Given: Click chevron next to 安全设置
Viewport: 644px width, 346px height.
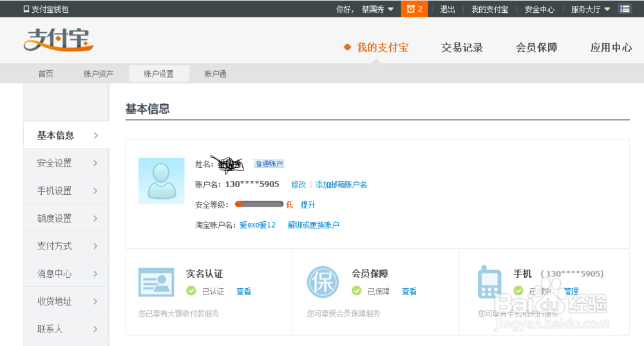Looking at the screenshot, I should click(95, 163).
